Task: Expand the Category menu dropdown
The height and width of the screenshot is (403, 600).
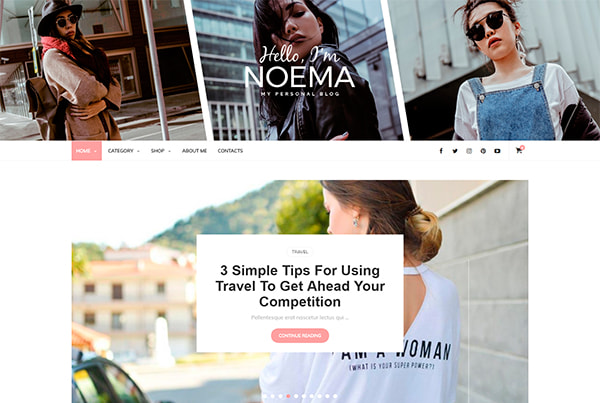Action: pos(124,151)
